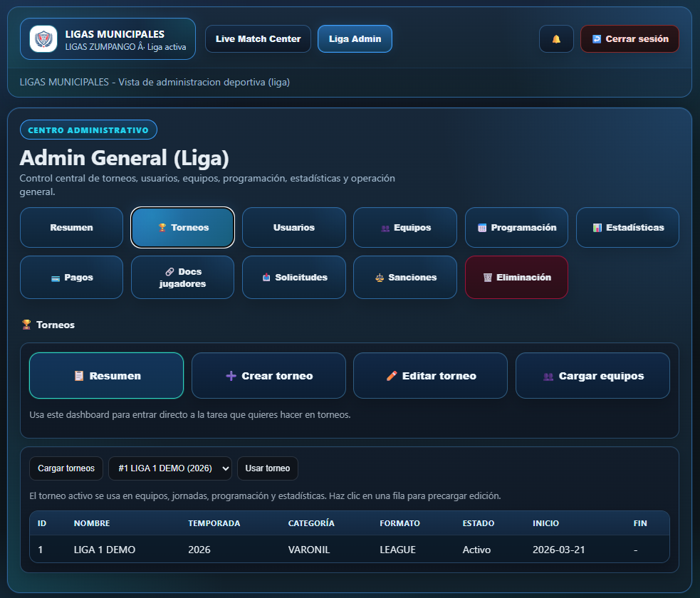Click the Usar torneo button
The width and height of the screenshot is (700, 598).
click(268, 468)
